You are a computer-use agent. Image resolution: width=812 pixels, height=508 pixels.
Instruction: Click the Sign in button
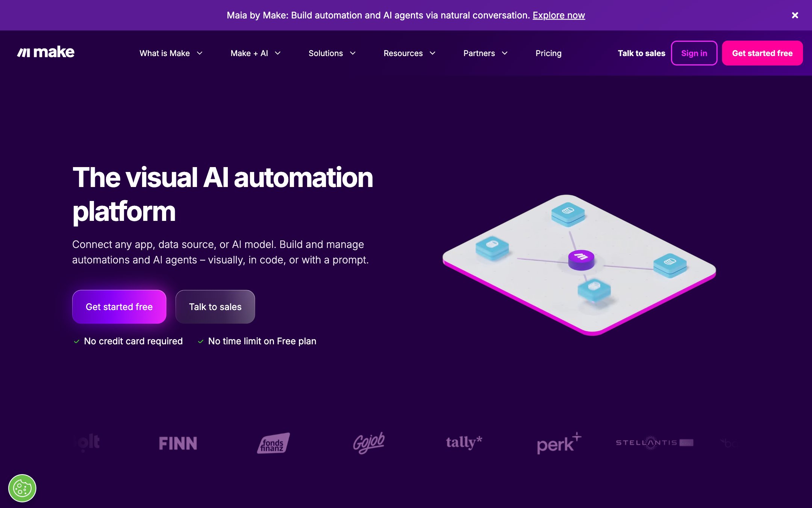pos(694,53)
